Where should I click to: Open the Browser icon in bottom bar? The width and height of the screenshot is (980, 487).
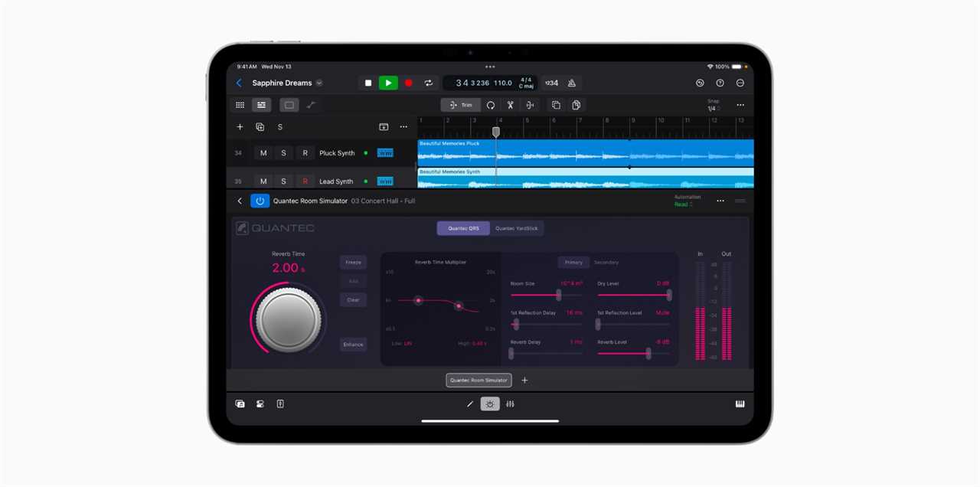click(240, 404)
